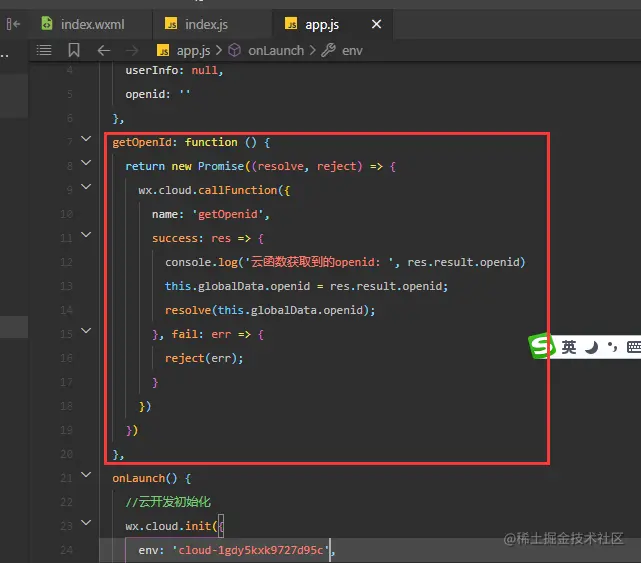The width and height of the screenshot is (641, 563).
Task: Click the Sogou input method logo
Action: pyautogui.click(x=541, y=346)
